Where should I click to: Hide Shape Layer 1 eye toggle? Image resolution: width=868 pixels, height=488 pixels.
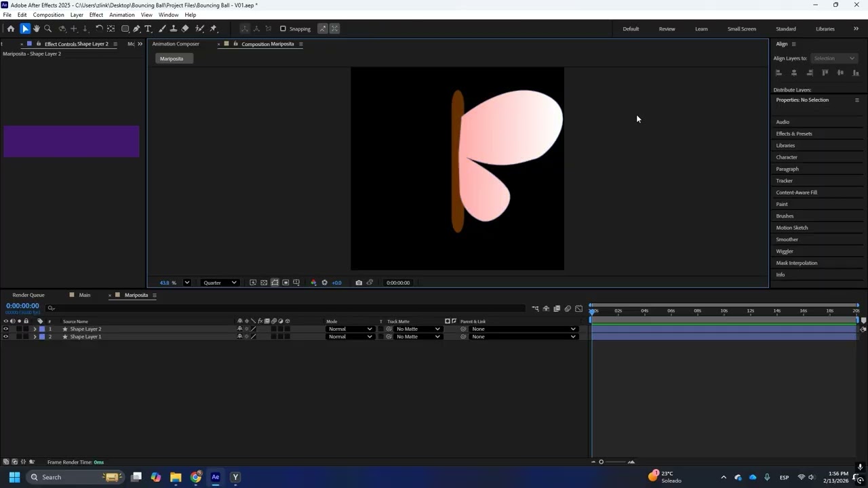click(x=5, y=337)
